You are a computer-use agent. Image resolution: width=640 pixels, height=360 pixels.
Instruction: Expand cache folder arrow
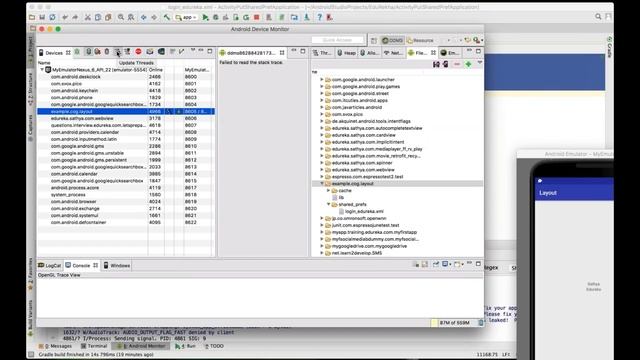[x=329, y=191]
